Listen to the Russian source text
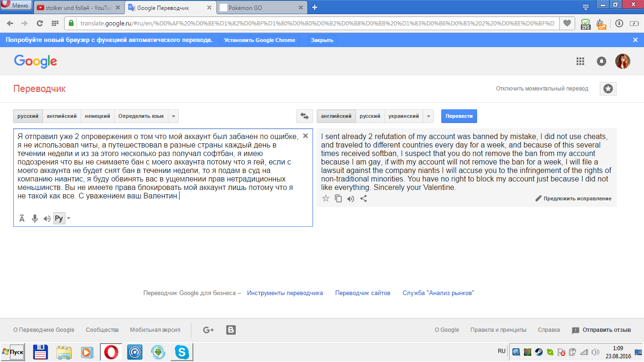This screenshot has height=362, width=644. (x=47, y=218)
